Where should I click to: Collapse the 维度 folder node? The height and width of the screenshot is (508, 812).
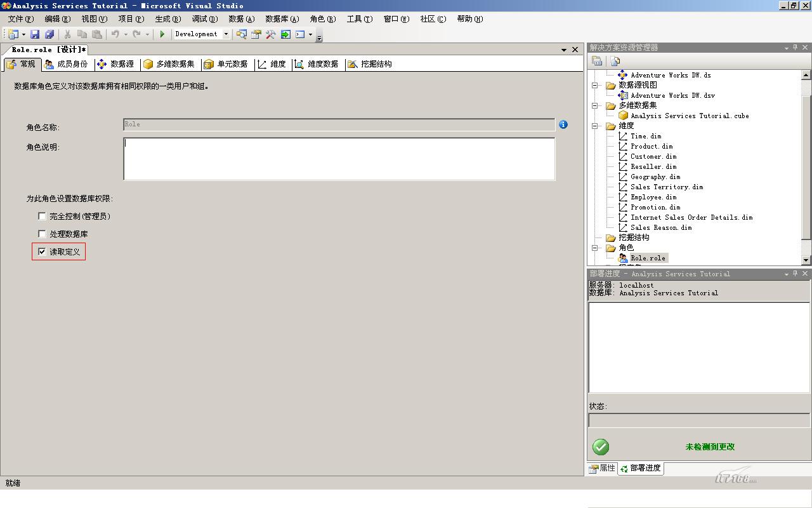pos(595,126)
